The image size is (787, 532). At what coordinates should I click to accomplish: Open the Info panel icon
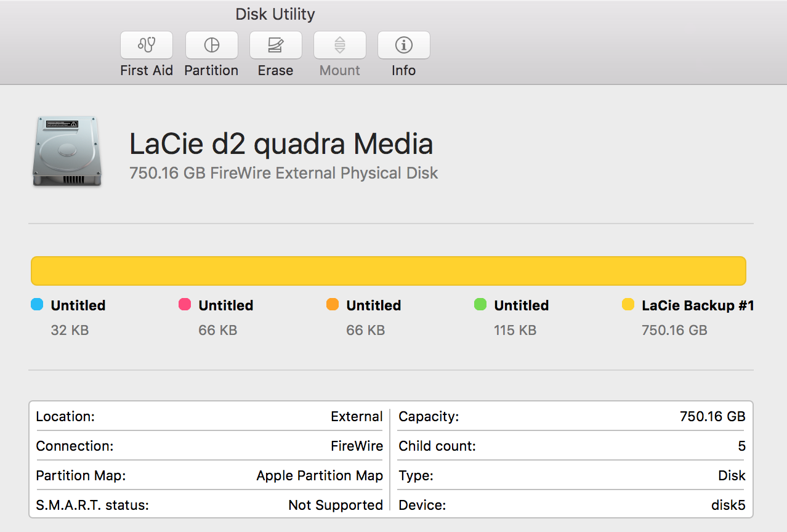coord(403,45)
